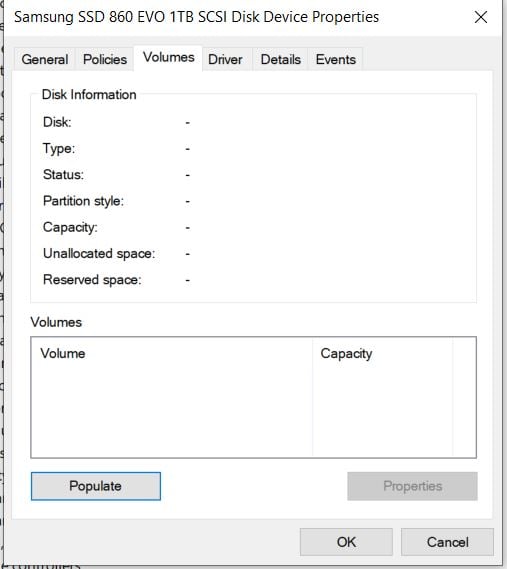The width and height of the screenshot is (507, 569).
Task: Switch to the General tab
Action: coord(45,59)
